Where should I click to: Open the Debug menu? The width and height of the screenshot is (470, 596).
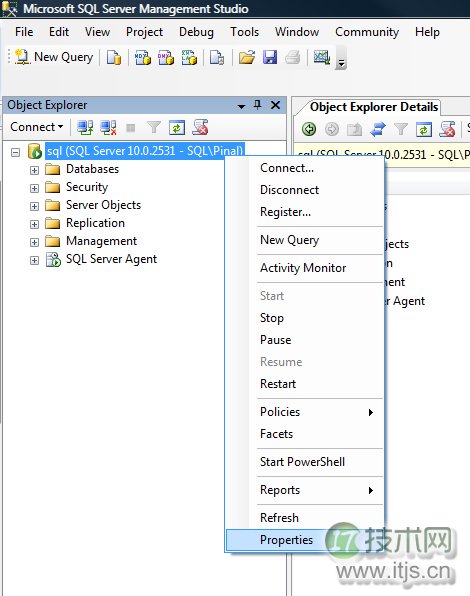click(x=196, y=32)
